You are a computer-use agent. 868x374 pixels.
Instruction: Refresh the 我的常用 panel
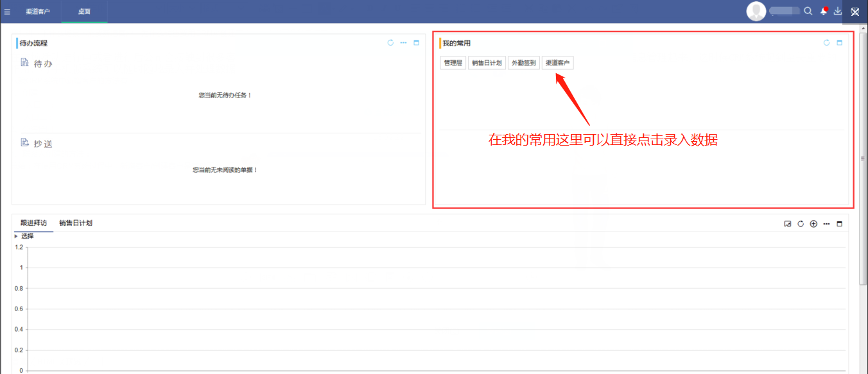(x=827, y=42)
